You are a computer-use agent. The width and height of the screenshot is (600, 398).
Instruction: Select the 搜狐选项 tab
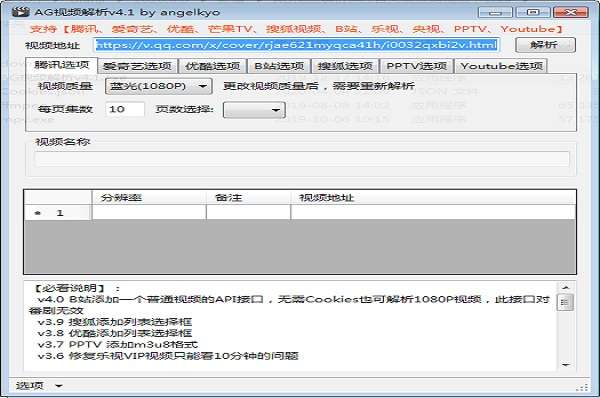(345, 66)
